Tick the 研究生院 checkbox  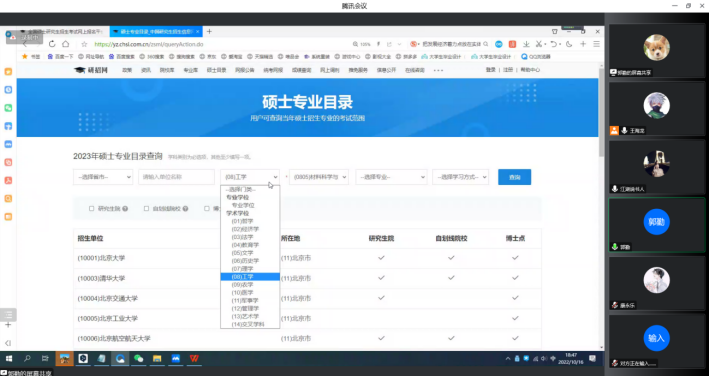coord(91,208)
